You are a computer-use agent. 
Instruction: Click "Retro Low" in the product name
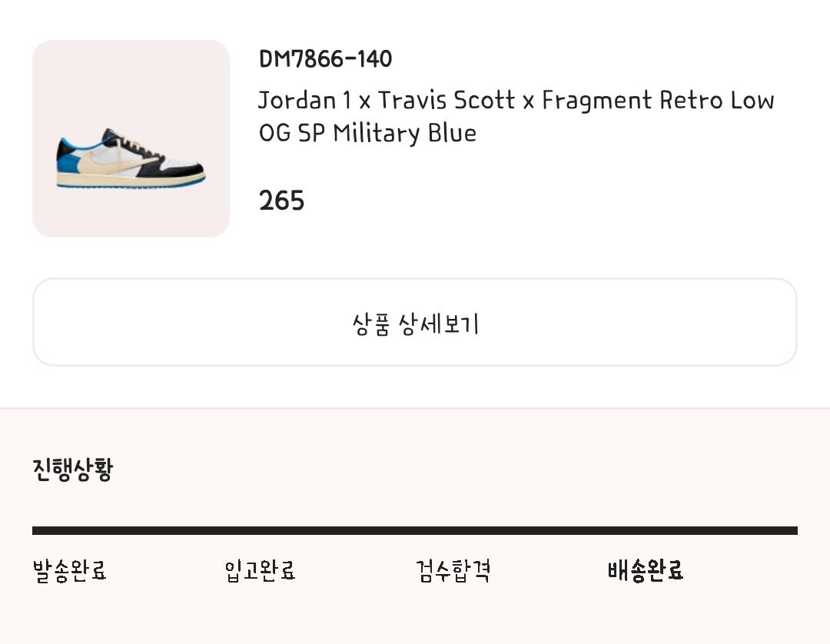point(717,101)
